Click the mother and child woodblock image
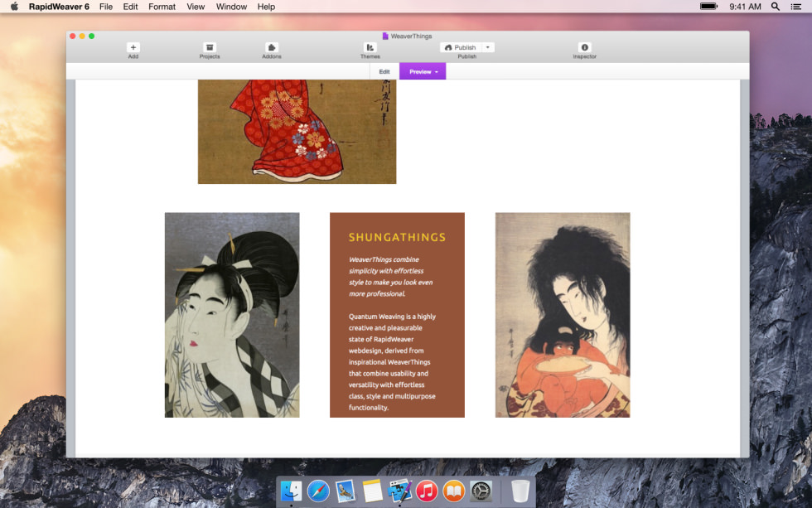 point(563,315)
